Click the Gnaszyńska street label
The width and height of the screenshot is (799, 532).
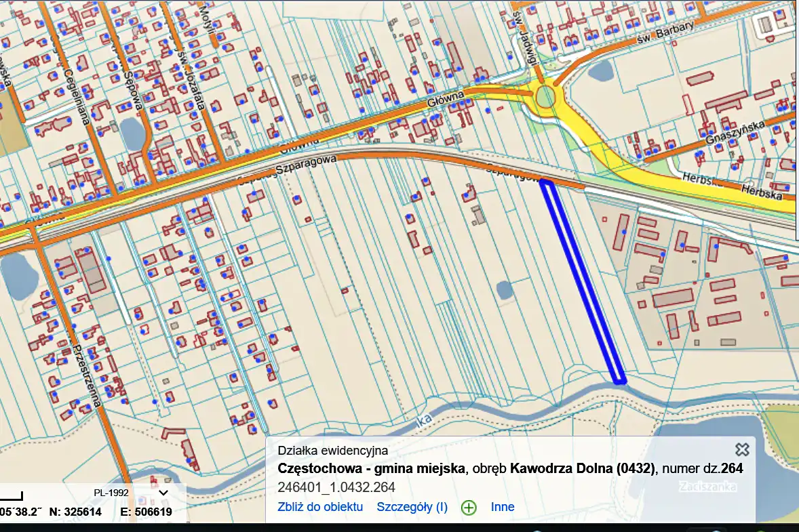tap(743, 135)
